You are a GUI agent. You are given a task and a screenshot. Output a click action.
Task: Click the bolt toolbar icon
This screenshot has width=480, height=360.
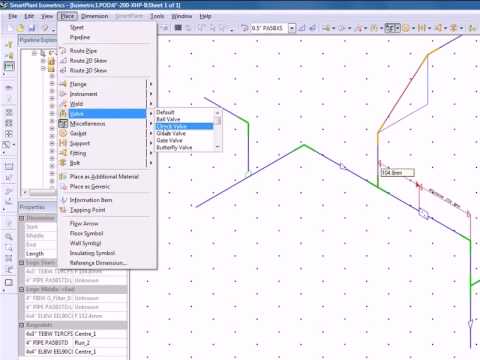coord(453,28)
